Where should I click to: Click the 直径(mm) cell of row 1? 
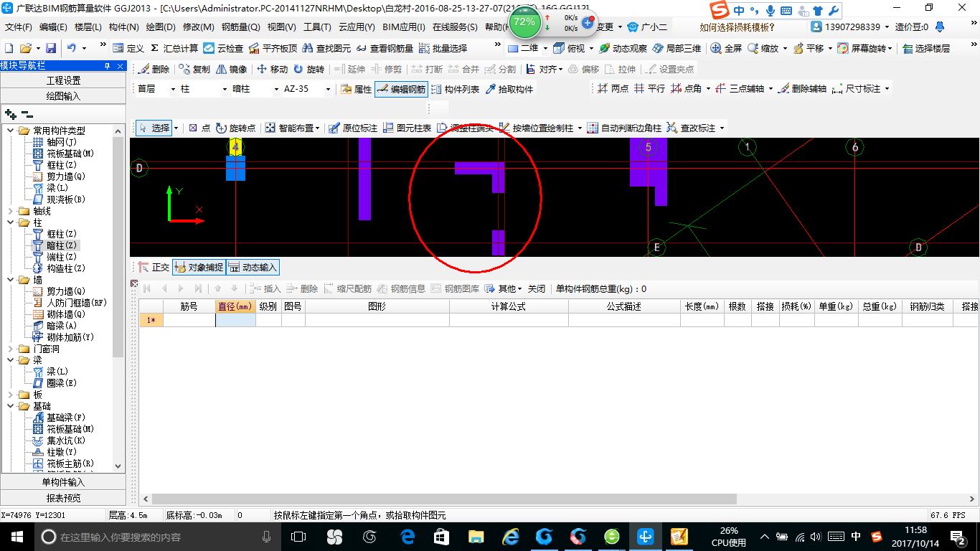tap(236, 321)
